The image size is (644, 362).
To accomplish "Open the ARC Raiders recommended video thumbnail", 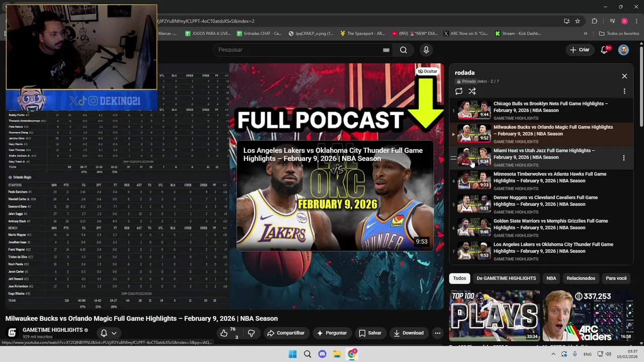I will pyautogui.click(x=588, y=315).
